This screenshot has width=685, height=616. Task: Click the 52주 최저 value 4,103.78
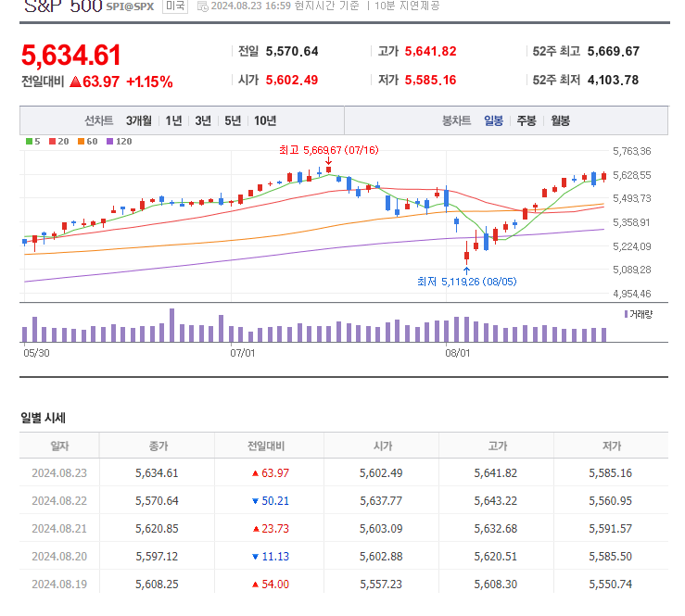click(613, 80)
